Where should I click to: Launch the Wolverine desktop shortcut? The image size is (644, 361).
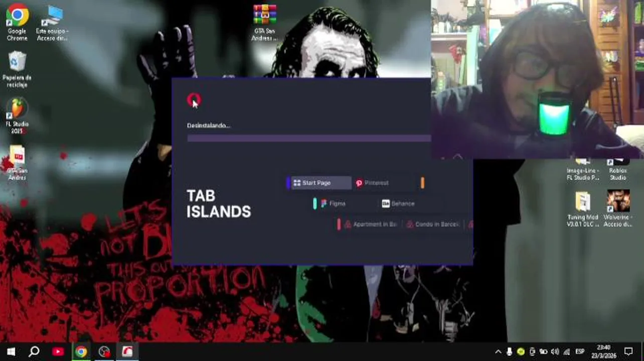click(618, 209)
